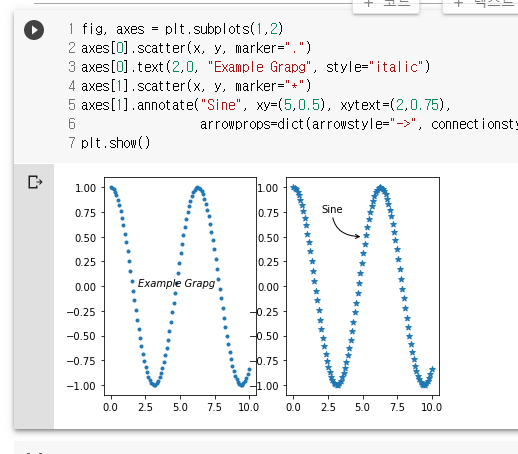Click the style="italic" argument in line 3
518x454 pixels.
coord(374,67)
